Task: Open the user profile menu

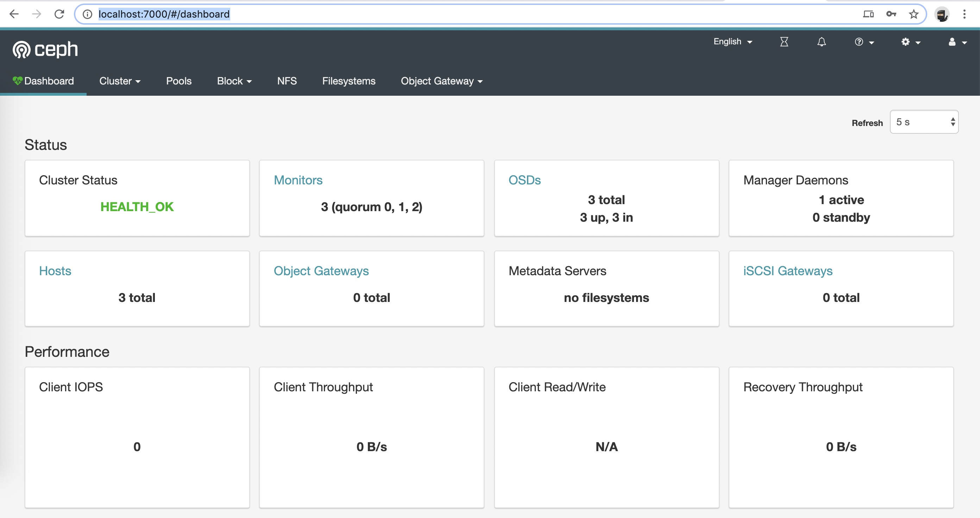Action: point(956,42)
